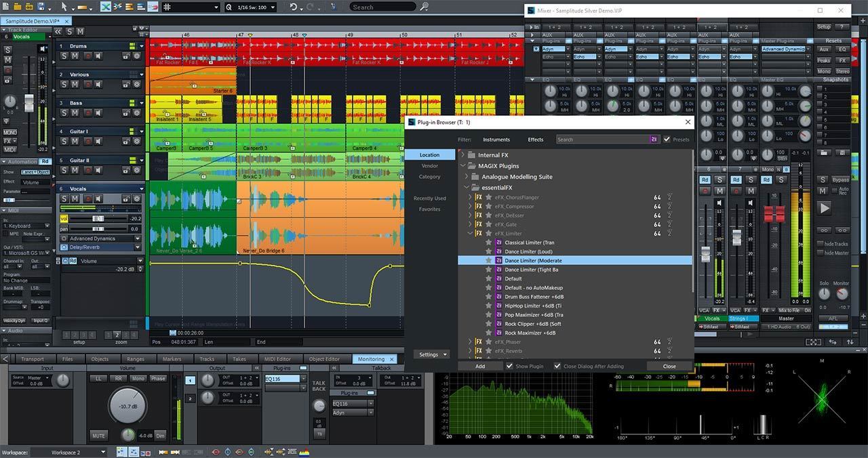
Task: Click the colorful spectrum visualization icon in bottom toolbar
Action: (x=304, y=452)
